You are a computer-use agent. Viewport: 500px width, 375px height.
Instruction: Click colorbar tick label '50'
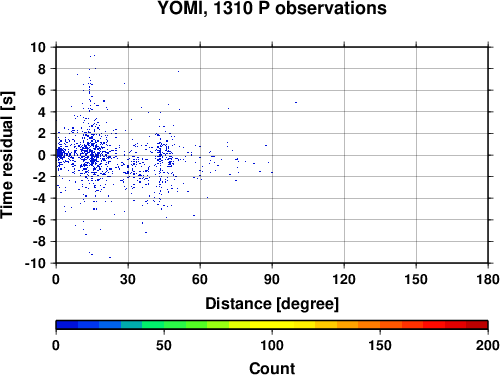coord(164,345)
